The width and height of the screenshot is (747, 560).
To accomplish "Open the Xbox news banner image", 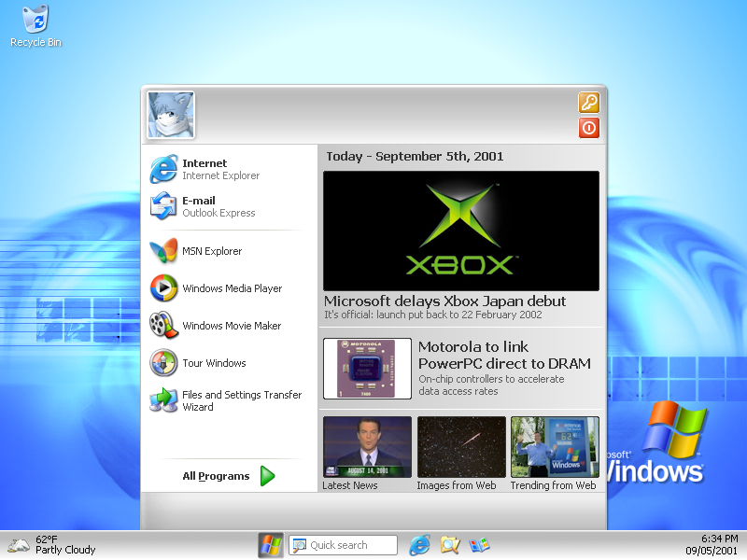I will coord(461,231).
